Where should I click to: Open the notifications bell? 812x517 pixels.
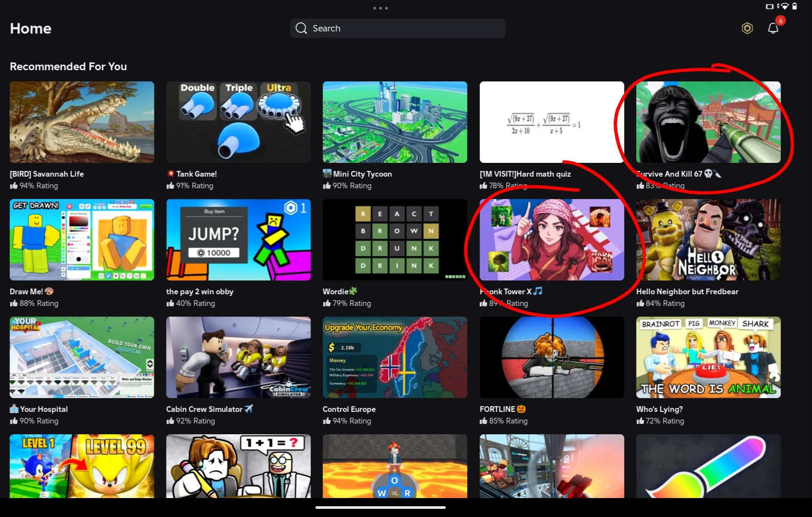point(773,28)
